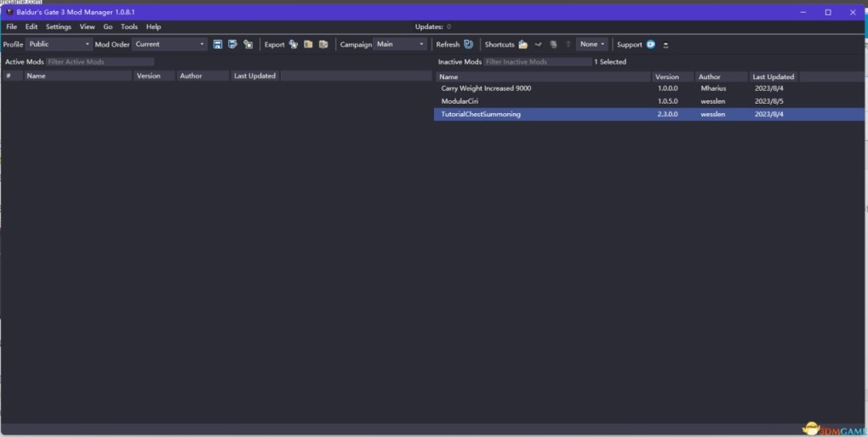Click the greyed Shortcuts document icon
The width and height of the screenshot is (868, 437).
pos(553,44)
